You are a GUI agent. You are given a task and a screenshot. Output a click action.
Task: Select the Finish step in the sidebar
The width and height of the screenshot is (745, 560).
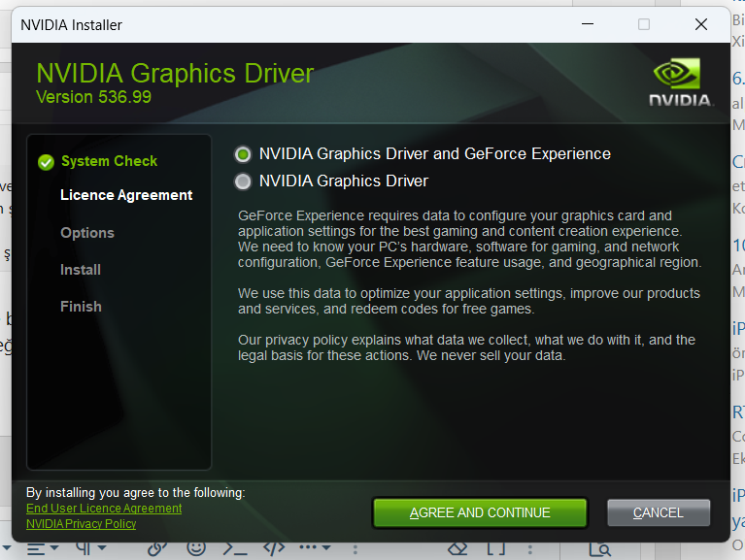coord(81,307)
